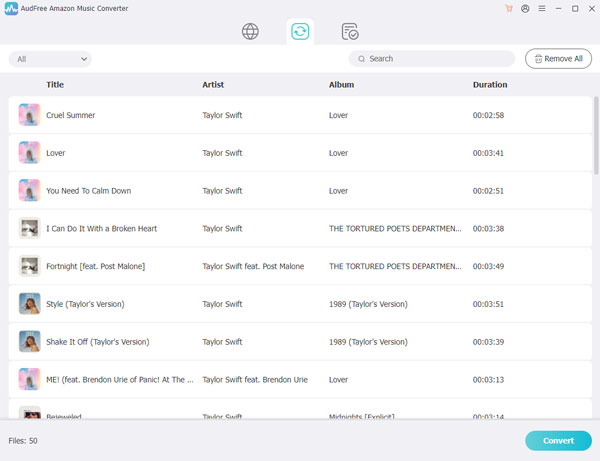600x461 pixels.
Task: Click album Lover for Cruel Summer
Action: coord(338,115)
